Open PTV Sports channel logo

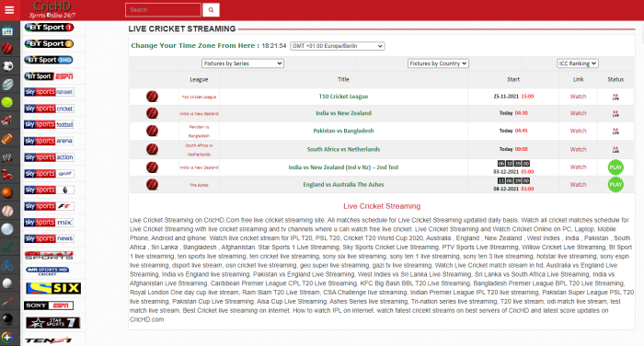pos(49,255)
